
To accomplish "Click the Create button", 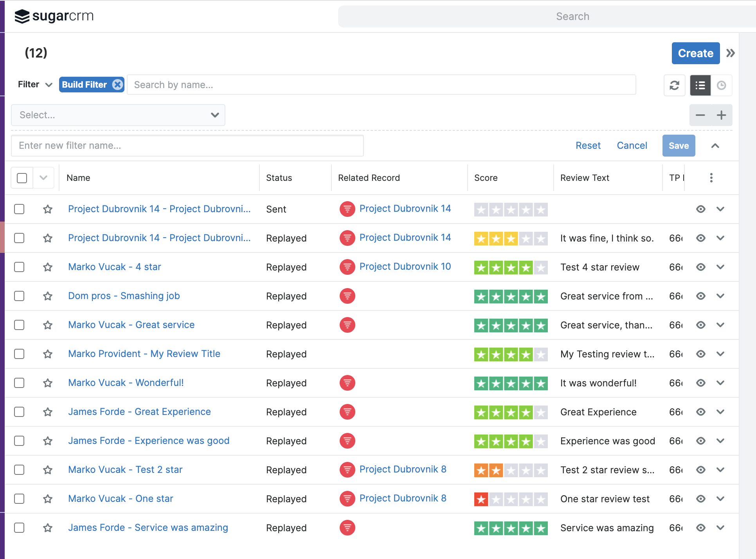I will pyautogui.click(x=696, y=53).
